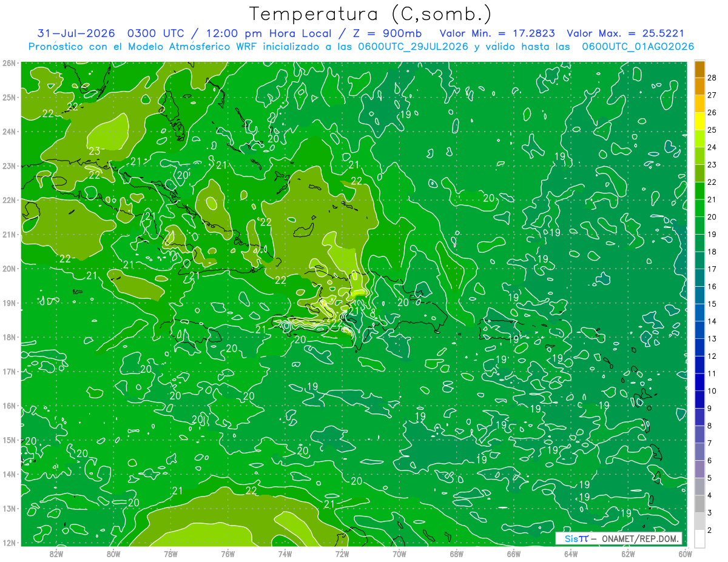
Task: Click the '64W' longitude axis label
Action: click(x=571, y=553)
